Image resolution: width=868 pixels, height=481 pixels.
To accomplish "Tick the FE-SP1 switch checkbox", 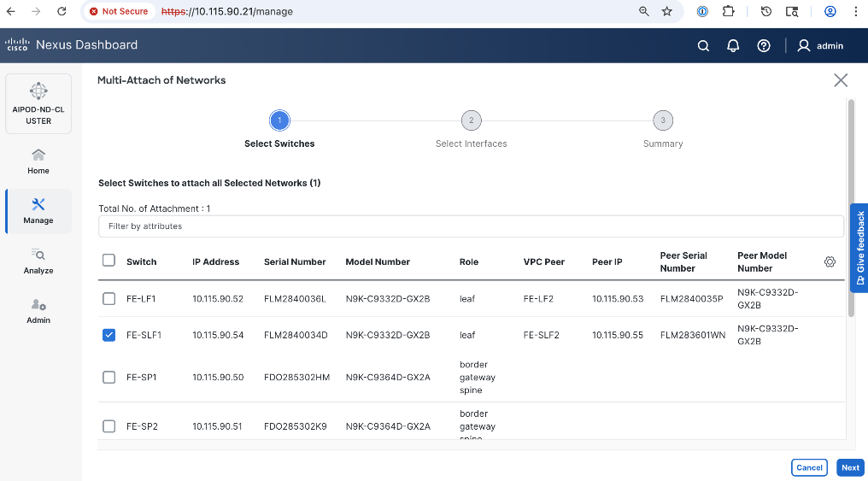I will pyautogui.click(x=108, y=377).
